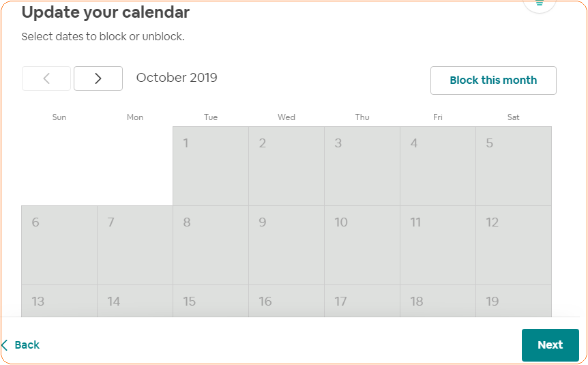Image resolution: width=588 pixels, height=365 pixels.
Task: Go back using the Back link
Action: point(21,345)
